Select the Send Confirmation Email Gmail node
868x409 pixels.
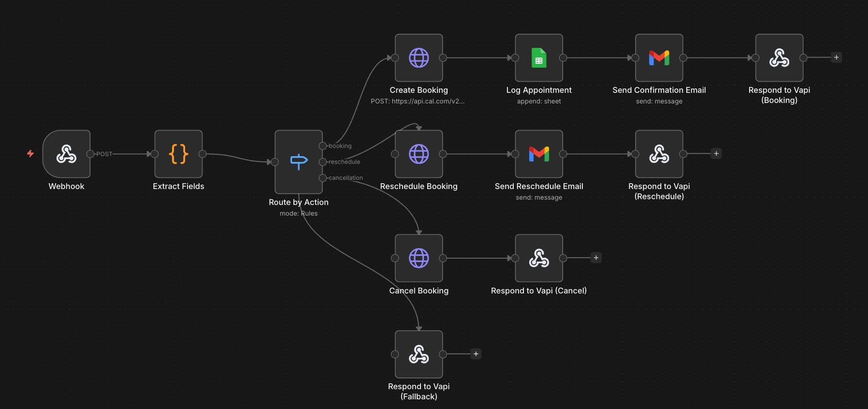coord(659,58)
